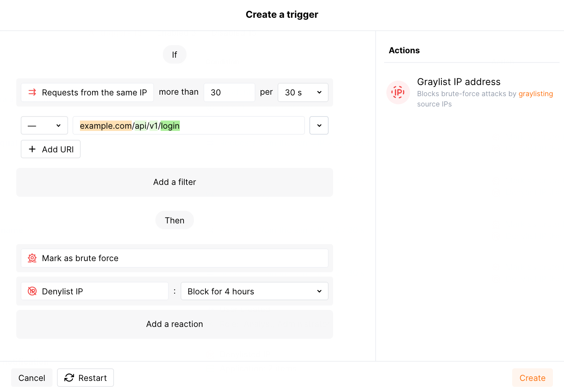Click the blocked-IP icon beside Denylist IP

pos(32,291)
